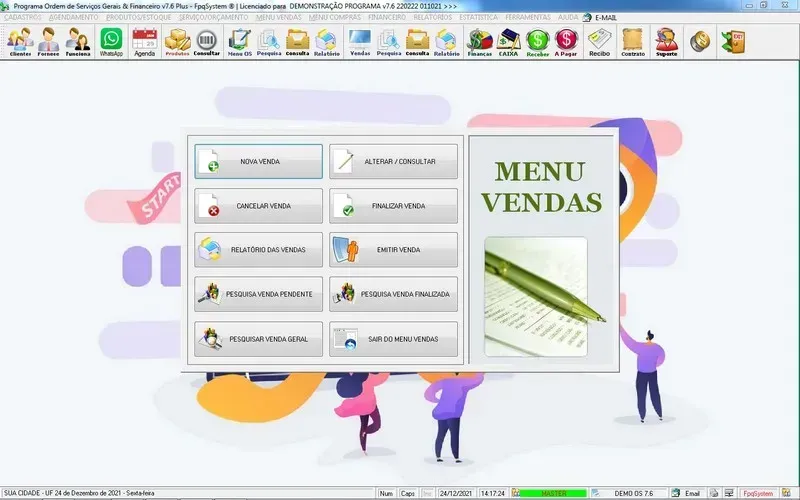Click the Produtos boxes icon

pyautogui.click(x=176, y=41)
